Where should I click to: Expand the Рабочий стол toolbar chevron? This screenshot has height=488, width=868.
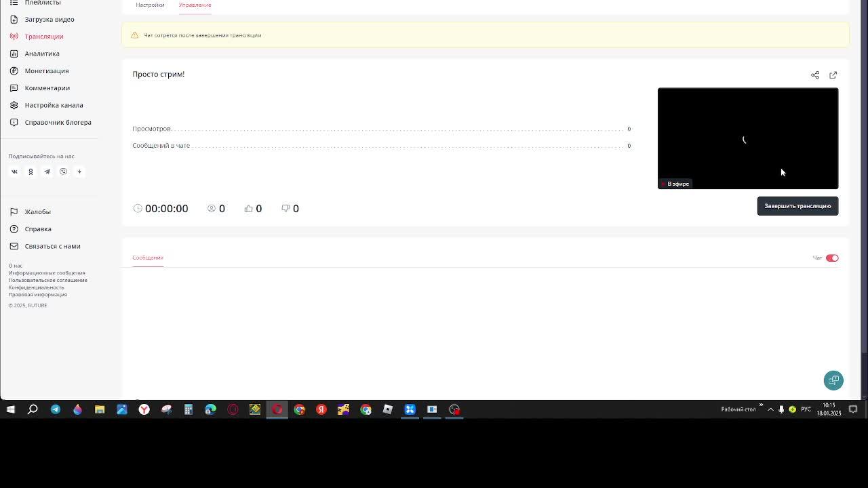click(761, 405)
